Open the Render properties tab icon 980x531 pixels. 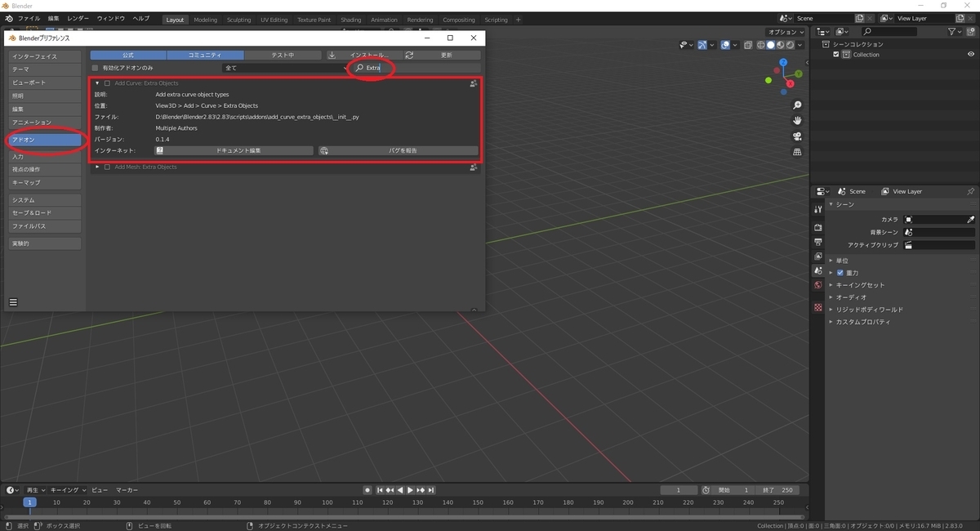pos(818,227)
